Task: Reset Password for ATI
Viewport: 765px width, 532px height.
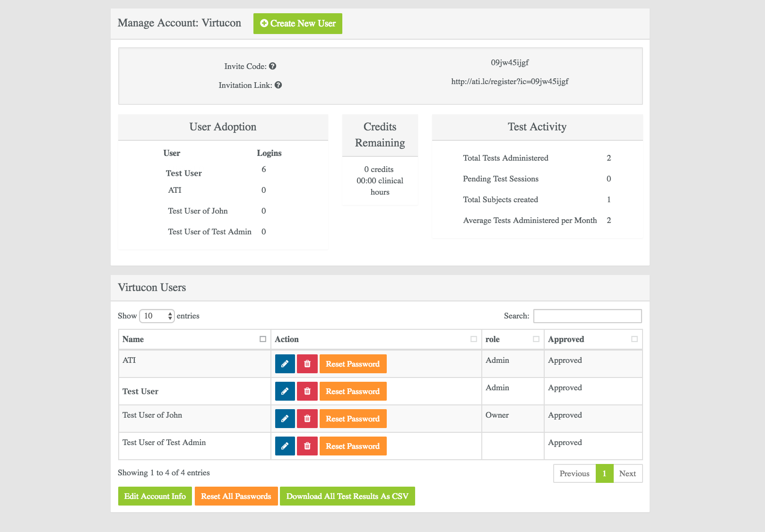Action: 353,364
